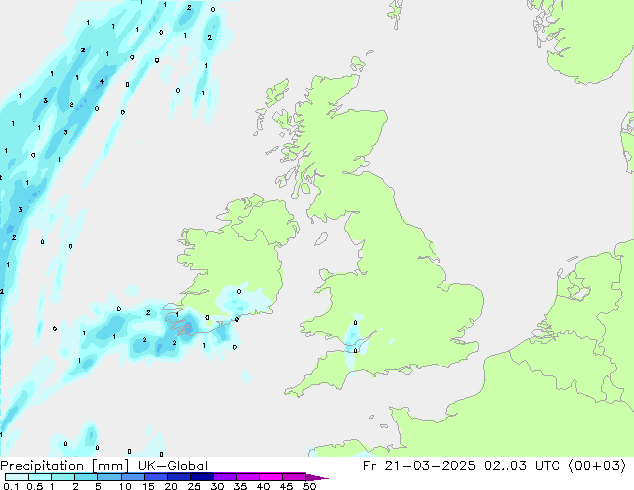
Task: Click the '30' legend scale value
Action: pyautogui.click(x=217, y=486)
